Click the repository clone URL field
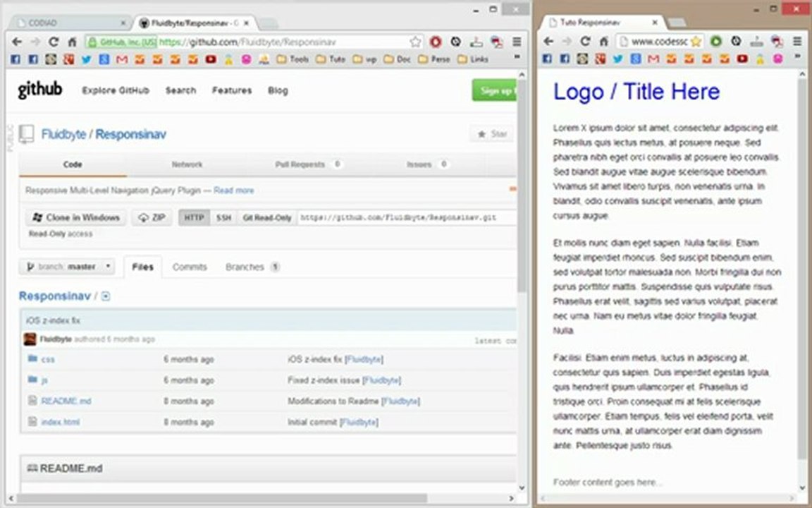The height and width of the screenshot is (508, 812). coord(407,218)
